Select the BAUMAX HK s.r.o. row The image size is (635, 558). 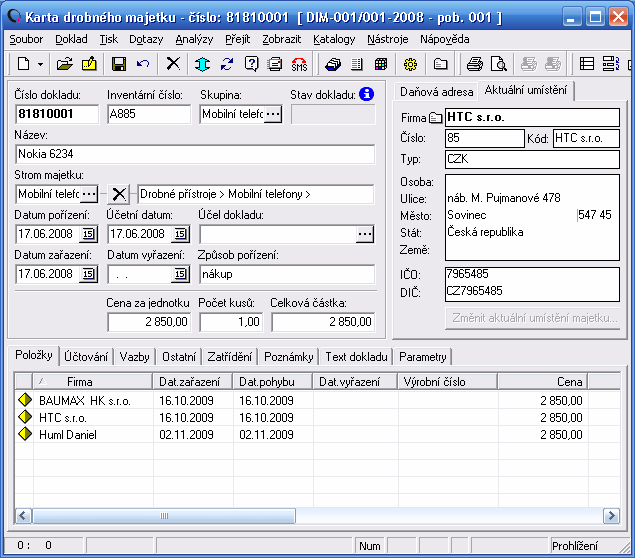tap(318, 400)
